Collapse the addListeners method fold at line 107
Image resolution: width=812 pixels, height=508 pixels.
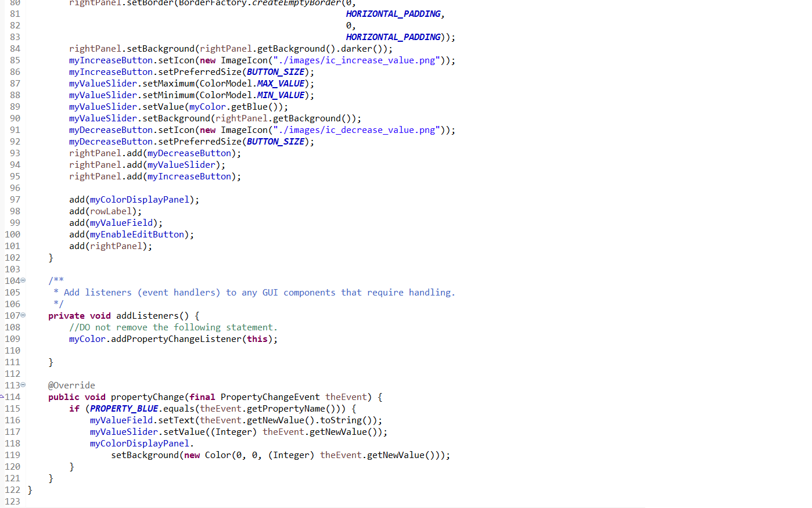23,315
